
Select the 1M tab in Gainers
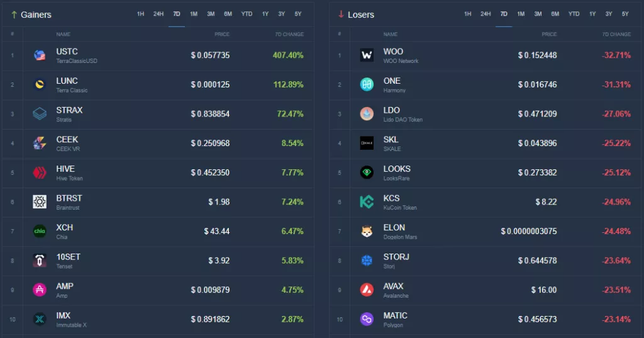(194, 14)
